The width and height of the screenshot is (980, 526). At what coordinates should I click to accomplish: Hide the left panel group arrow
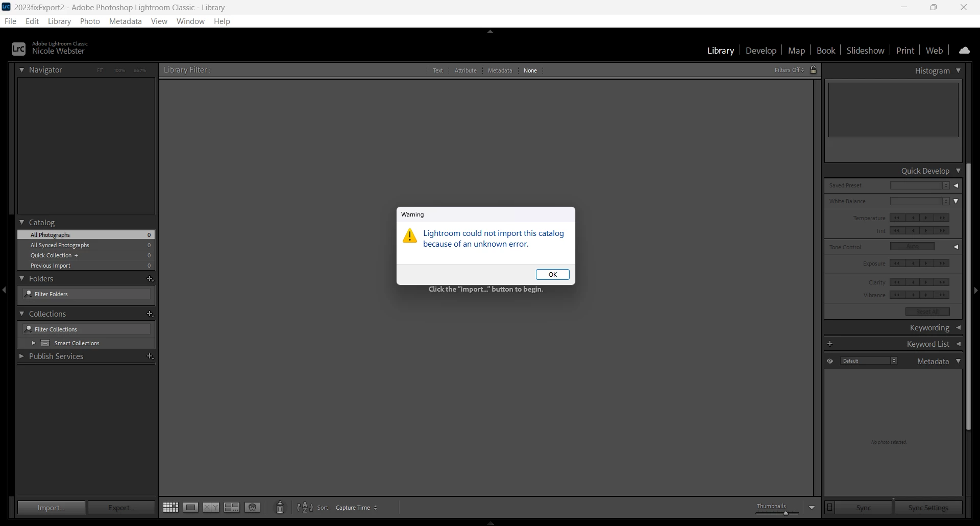coord(4,290)
